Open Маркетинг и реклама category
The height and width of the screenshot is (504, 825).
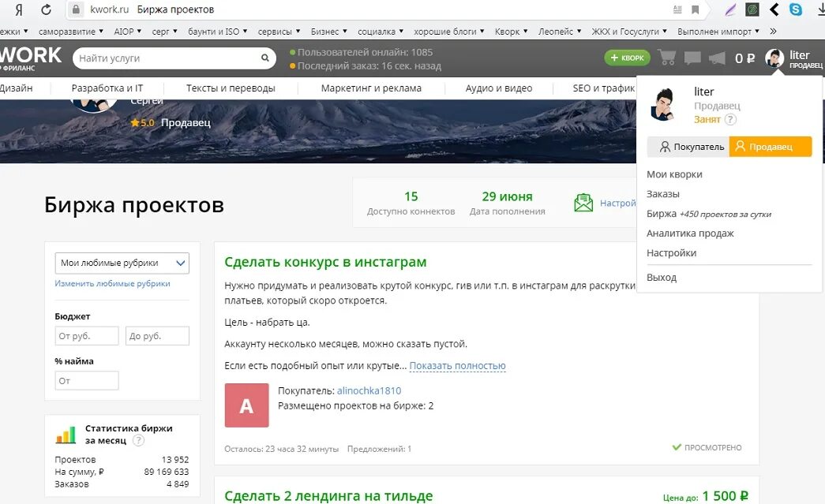(x=372, y=88)
